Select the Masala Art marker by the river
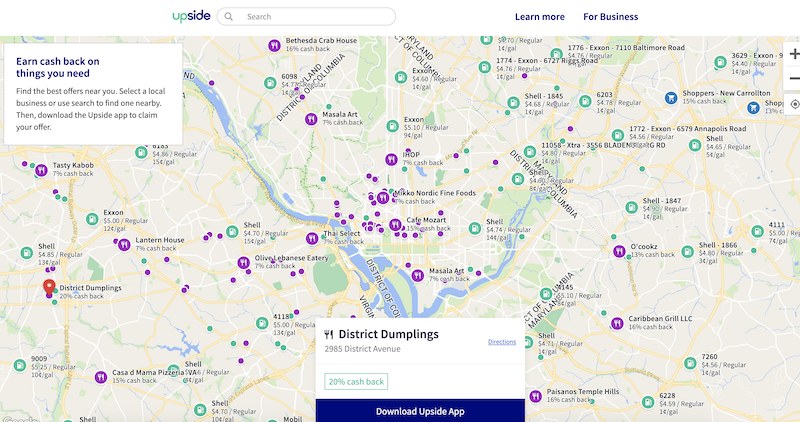Viewport: 800px width, 422px height. click(x=418, y=276)
